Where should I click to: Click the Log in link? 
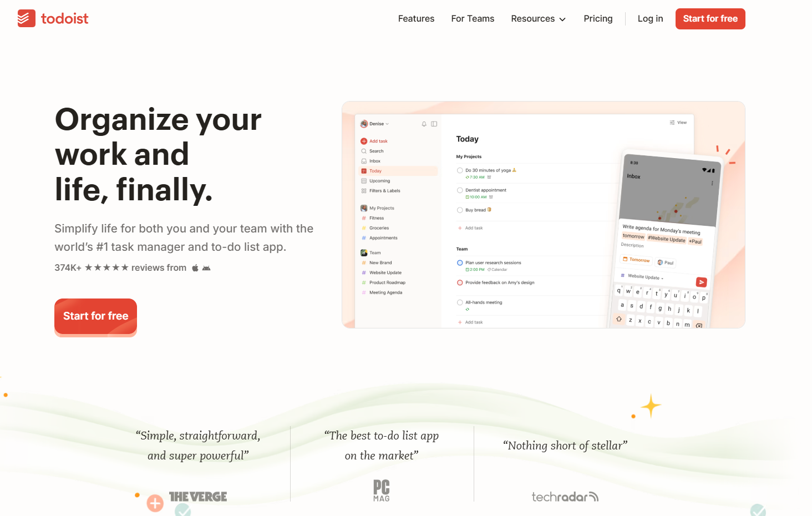[650, 19]
